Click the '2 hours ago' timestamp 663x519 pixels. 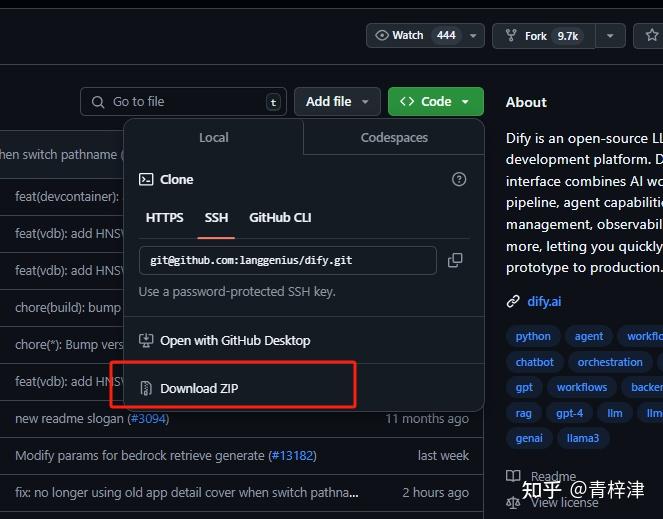pos(435,493)
